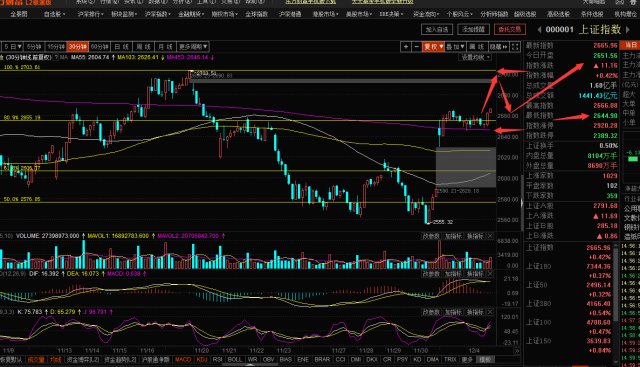
Task: Zoom out chart with minus icon
Action: pyautogui.click(x=417, y=47)
